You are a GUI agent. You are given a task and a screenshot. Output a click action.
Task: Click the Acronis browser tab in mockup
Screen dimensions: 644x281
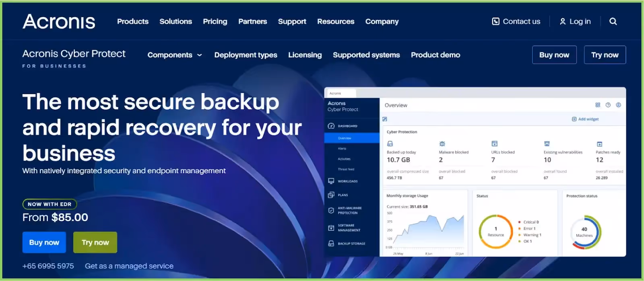[341, 93]
